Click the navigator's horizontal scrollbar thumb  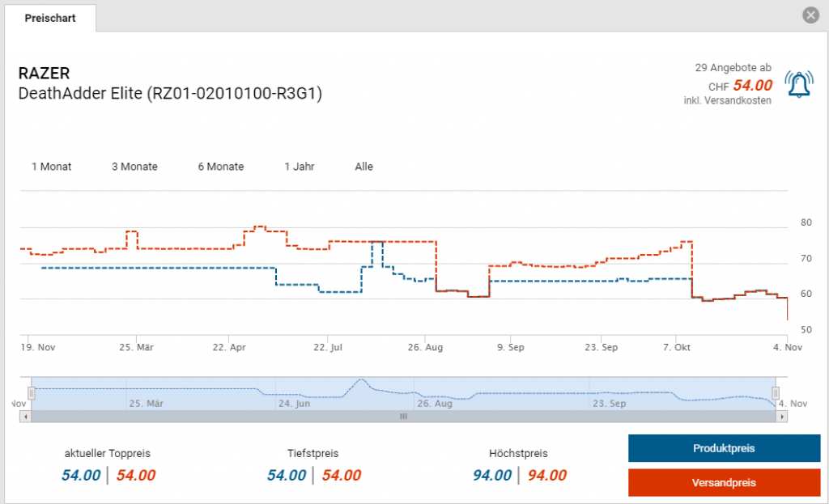[x=403, y=416]
